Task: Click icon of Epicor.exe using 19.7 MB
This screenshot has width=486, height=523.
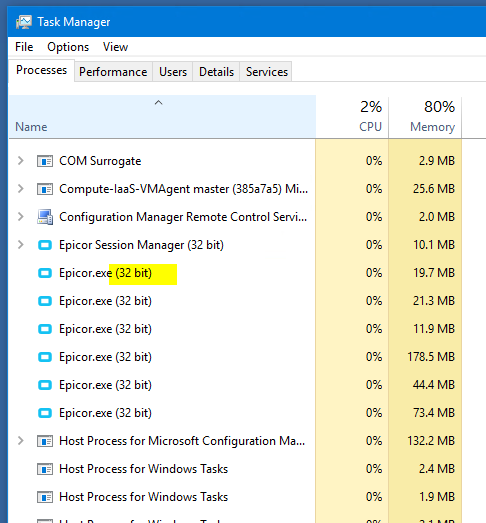Action: (x=45, y=273)
